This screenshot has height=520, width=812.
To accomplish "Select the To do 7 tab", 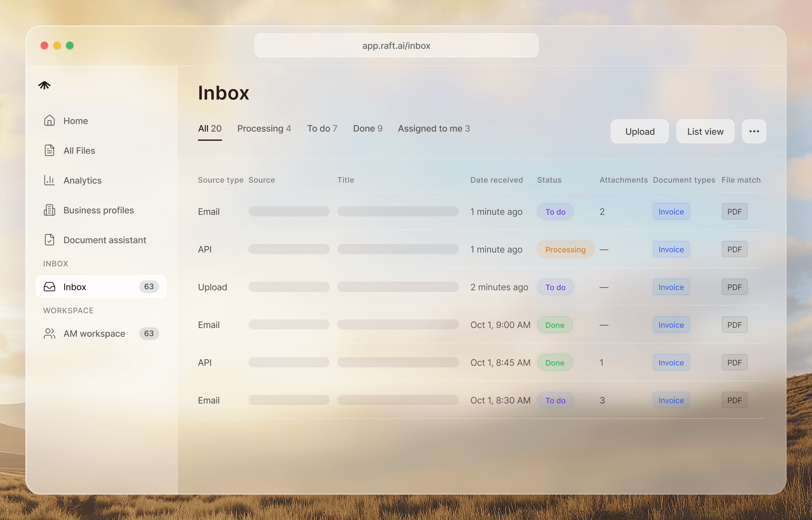I will pyautogui.click(x=322, y=129).
